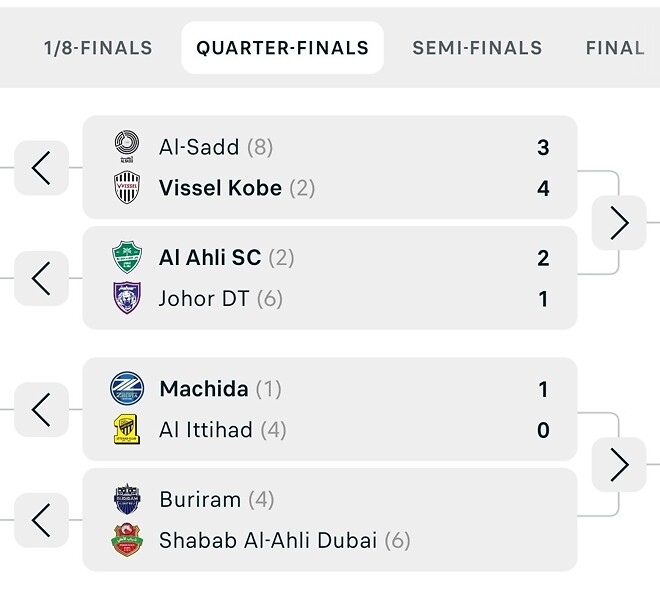Go back from Buriram vs Shabab Al-Ahli match
The height and width of the screenshot is (596, 660).
coord(41,520)
